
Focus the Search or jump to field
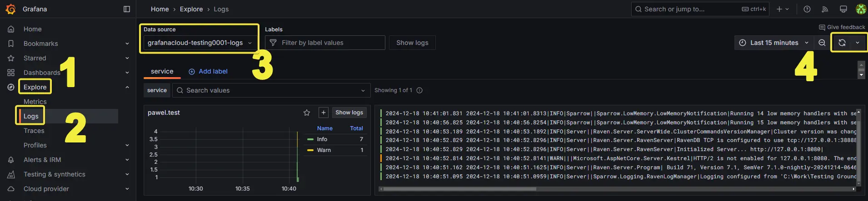[x=700, y=9]
